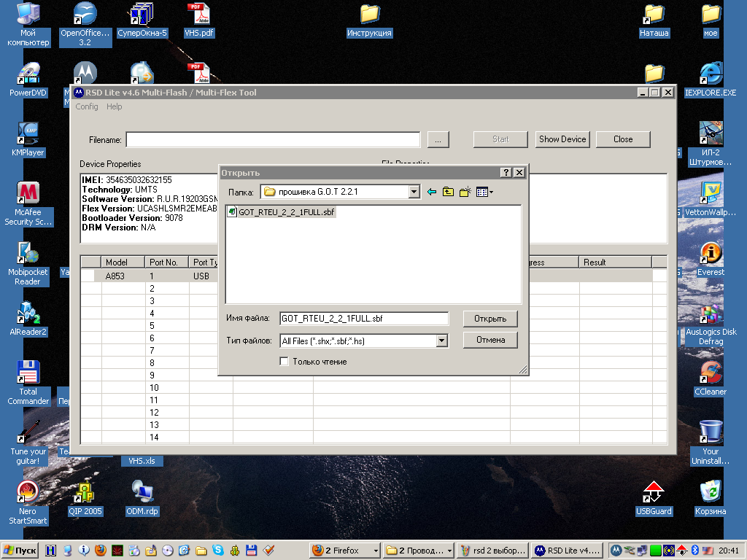Switch to the RSD Lite v4 taskbar button

tap(567, 551)
